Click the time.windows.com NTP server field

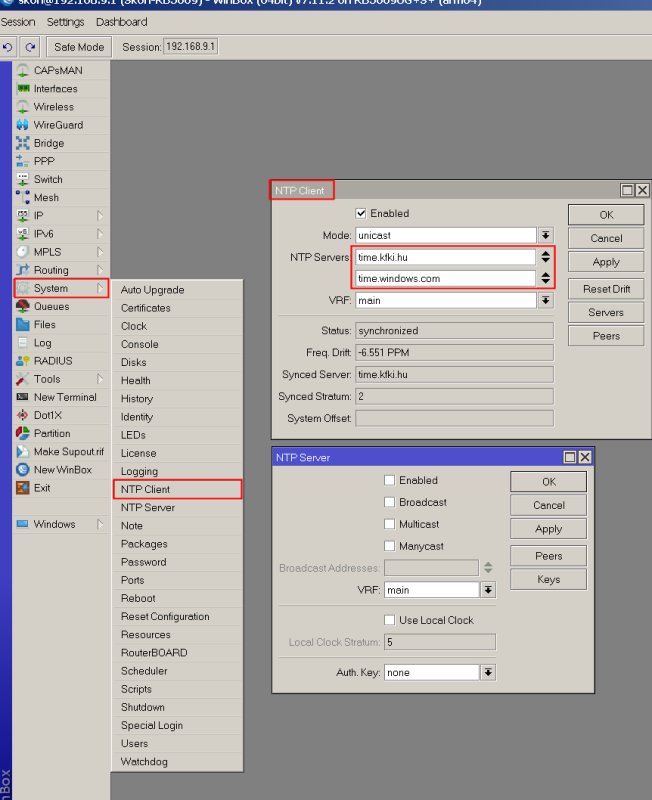coord(445,279)
